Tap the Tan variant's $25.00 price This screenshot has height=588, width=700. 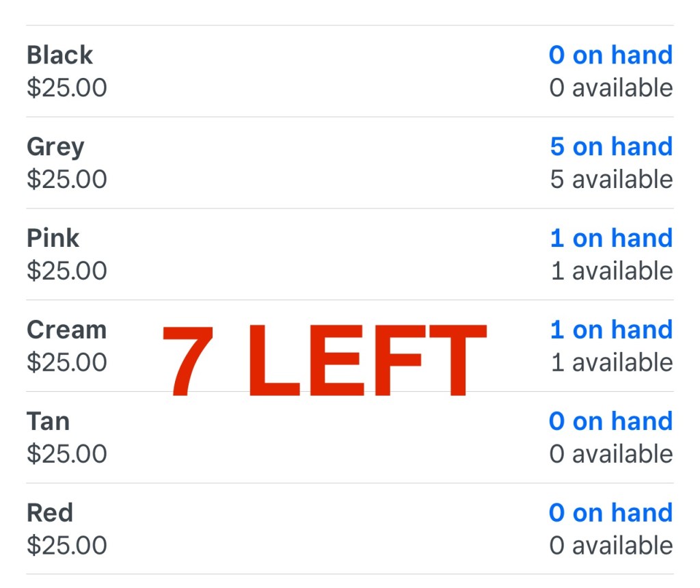point(66,455)
